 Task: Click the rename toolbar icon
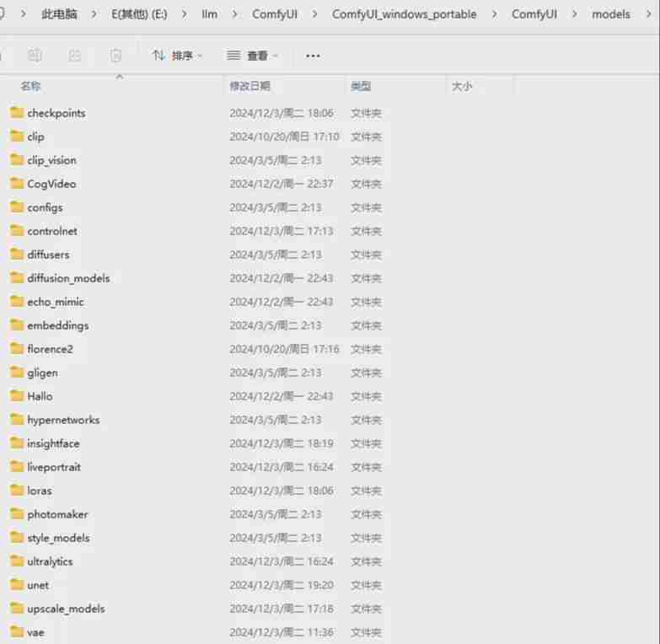click(35, 55)
